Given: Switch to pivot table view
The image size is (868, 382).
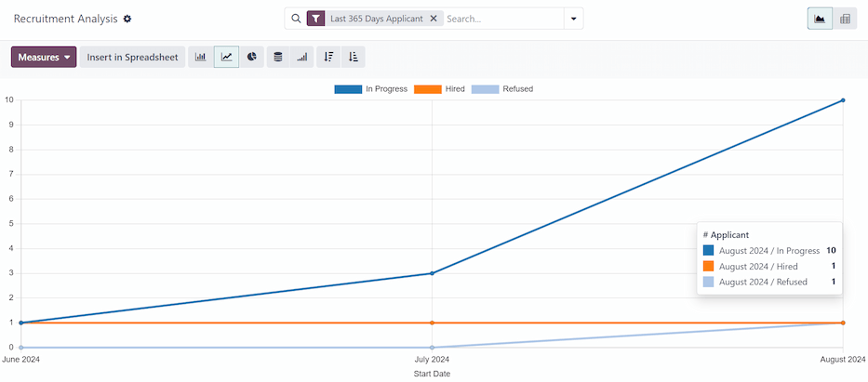Looking at the screenshot, I should pyautogui.click(x=845, y=19).
